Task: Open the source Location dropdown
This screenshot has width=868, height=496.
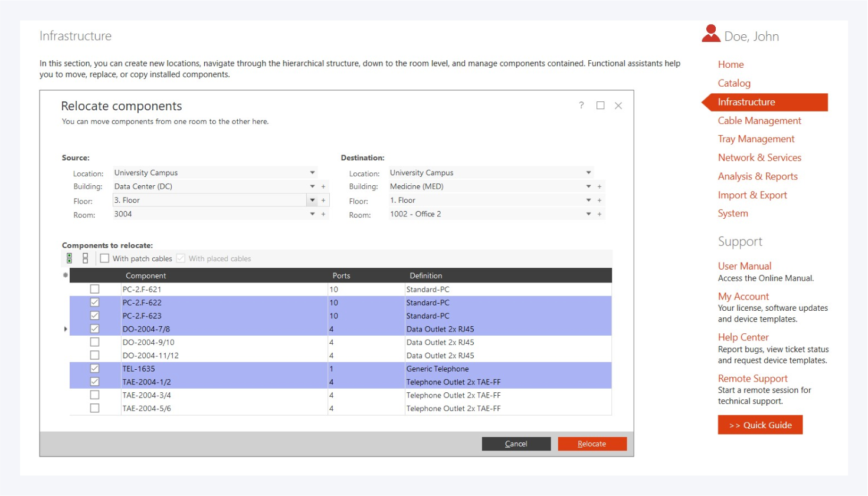Action: (312, 173)
